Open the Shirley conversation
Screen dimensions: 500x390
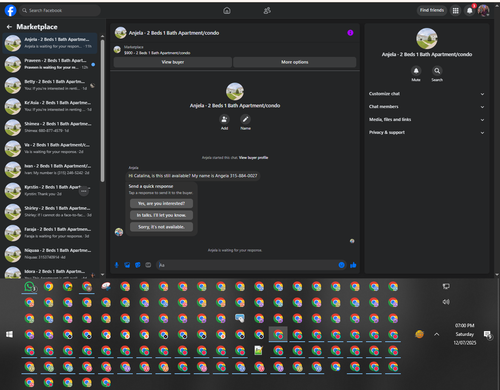point(50,211)
